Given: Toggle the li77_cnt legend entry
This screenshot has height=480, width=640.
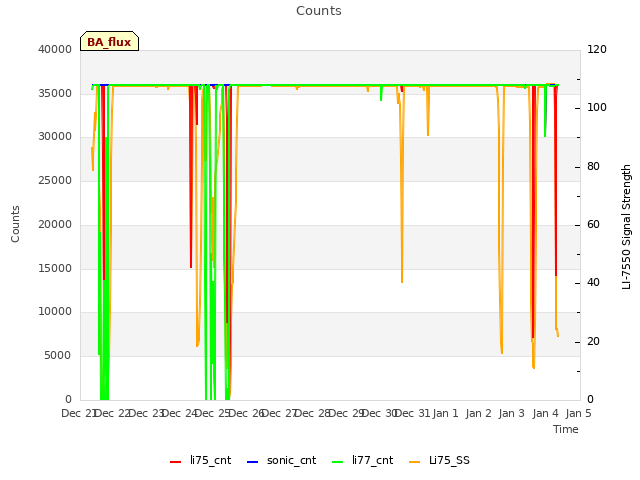Looking at the screenshot, I should point(362,460).
